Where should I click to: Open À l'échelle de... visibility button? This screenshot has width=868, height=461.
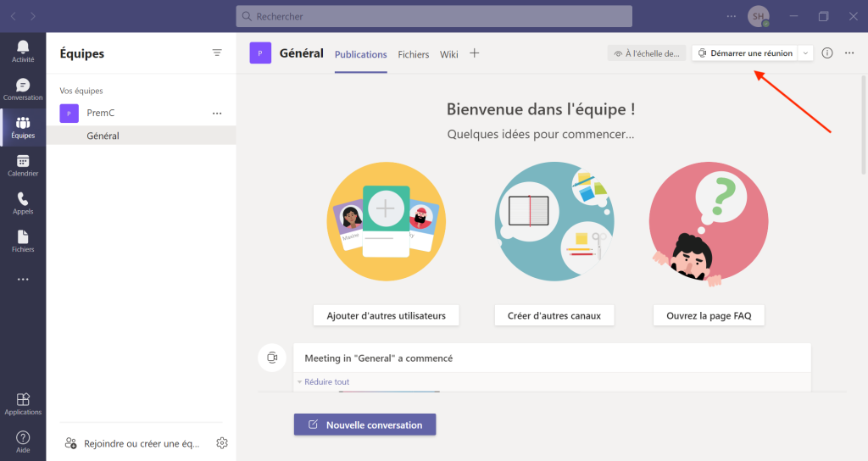647,53
